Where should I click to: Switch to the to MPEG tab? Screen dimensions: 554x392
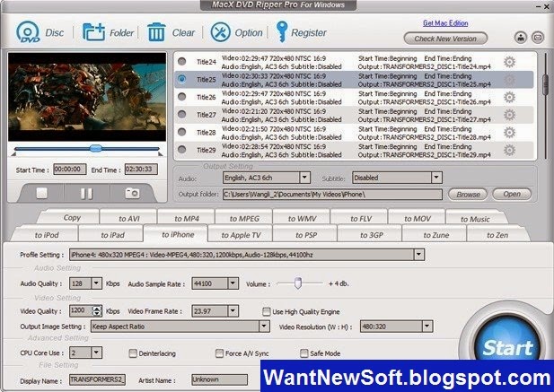[x=244, y=218]
